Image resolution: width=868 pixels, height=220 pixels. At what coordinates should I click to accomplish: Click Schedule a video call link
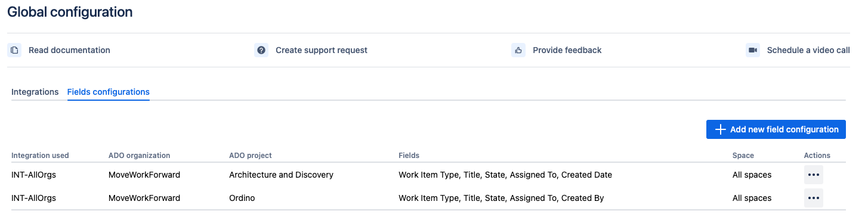pyautogui.click(x=808, y=50)
